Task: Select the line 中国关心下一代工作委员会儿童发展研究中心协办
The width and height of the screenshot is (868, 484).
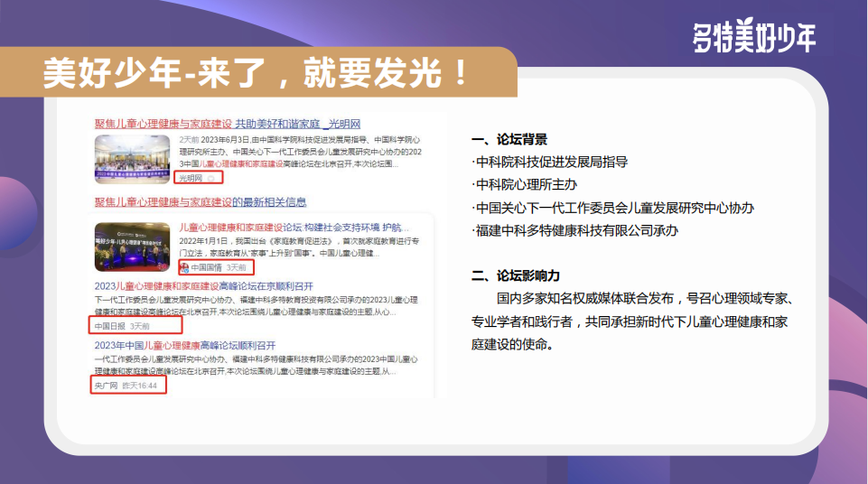Action: [612, 208]
